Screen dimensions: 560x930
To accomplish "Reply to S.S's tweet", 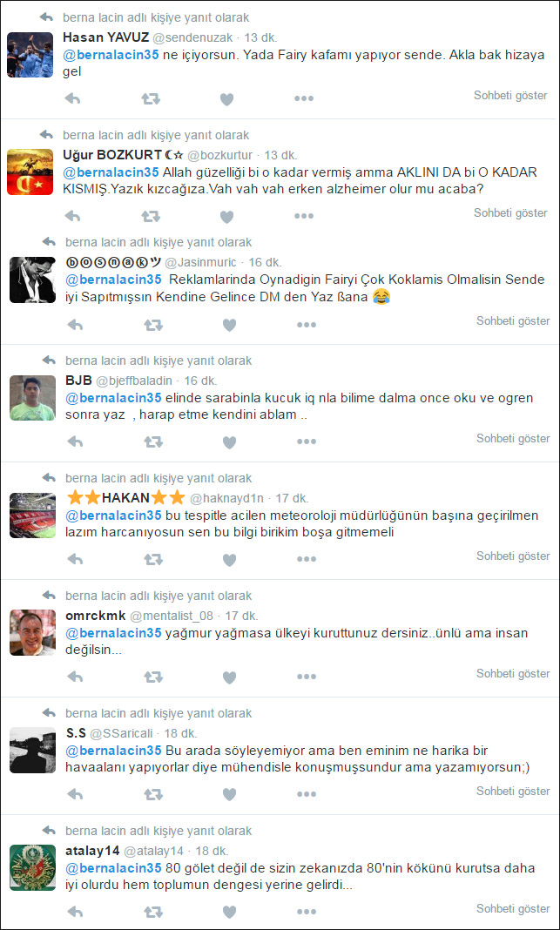I will tap(75, 794).
